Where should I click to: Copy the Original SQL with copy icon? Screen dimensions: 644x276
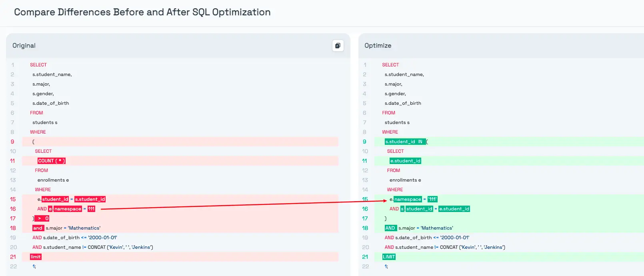(x=338, y=46)
